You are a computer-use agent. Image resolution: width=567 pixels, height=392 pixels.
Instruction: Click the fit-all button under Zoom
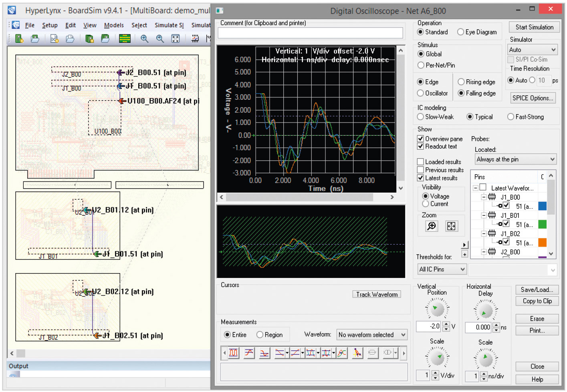[451, 226]
